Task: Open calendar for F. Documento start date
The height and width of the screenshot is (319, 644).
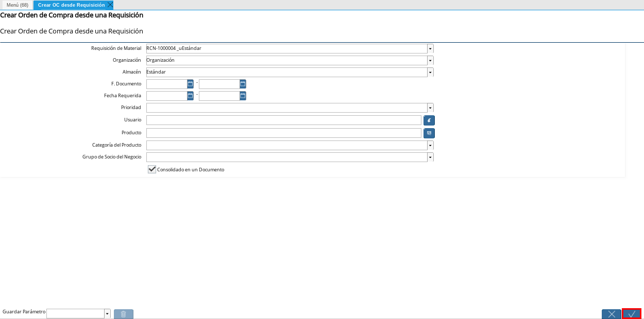Action: [x=190, y=84]
